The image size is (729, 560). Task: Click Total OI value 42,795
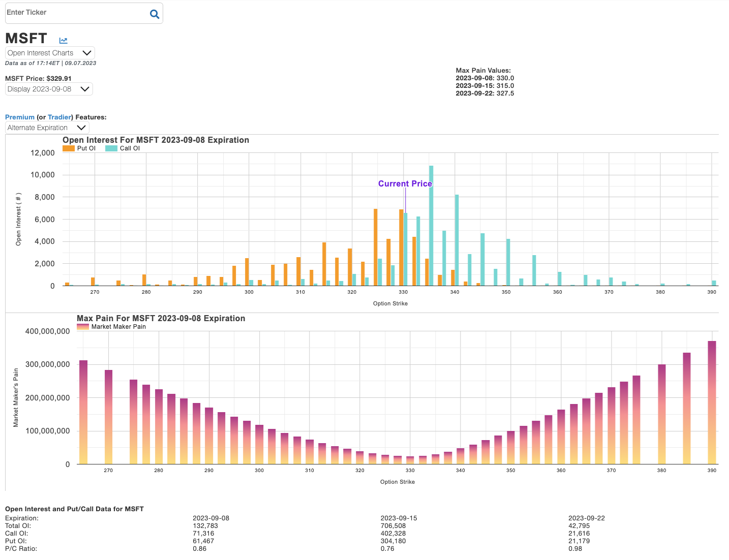coord(579,526)
